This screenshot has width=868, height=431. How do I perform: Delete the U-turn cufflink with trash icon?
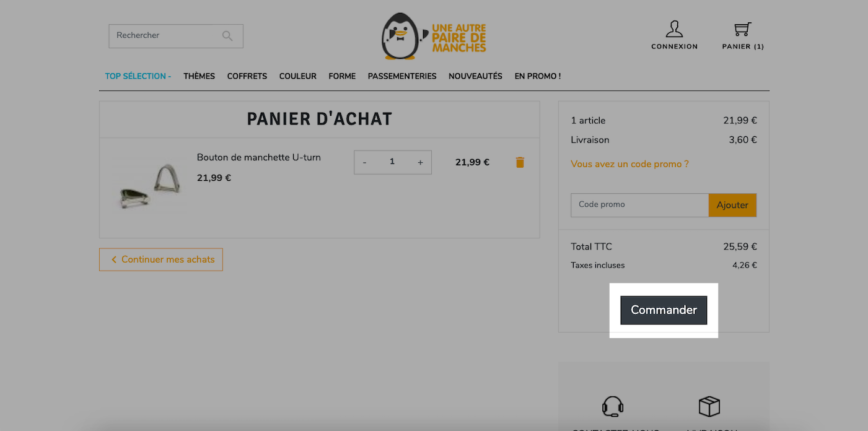tap(520, 162)
